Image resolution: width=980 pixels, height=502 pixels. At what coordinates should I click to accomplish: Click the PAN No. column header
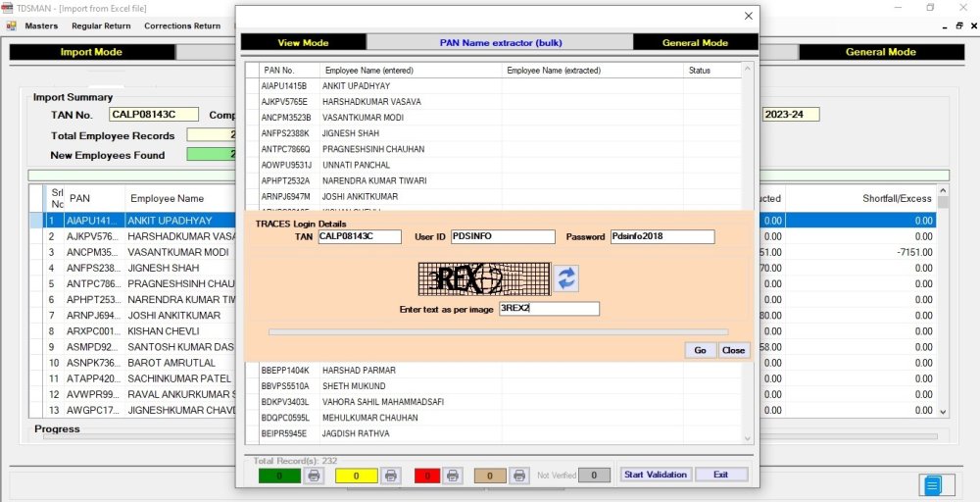click(x=289, y=70)
